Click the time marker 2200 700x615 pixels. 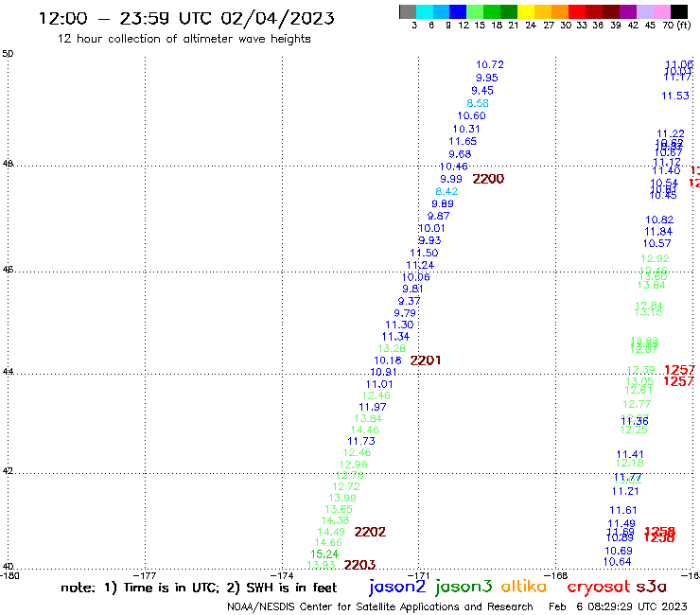488,179
